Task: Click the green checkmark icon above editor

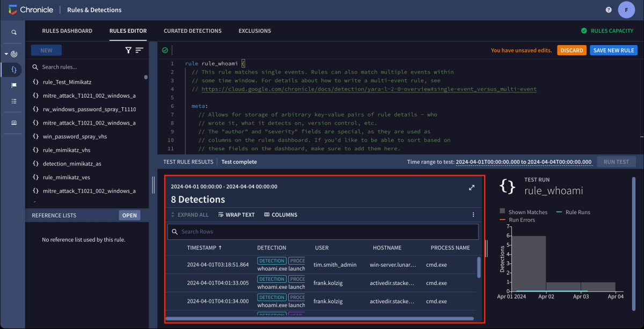Action: pos(165,50)
